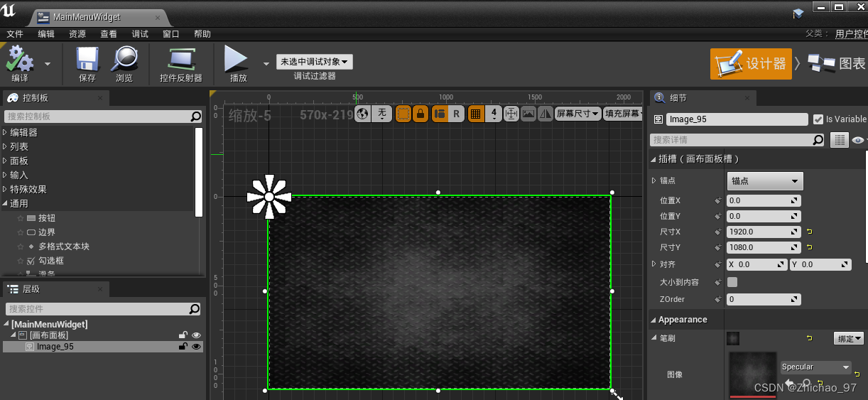Viewport: 868px width, 400px height.
Task: Click the 播放 (Play) button
Action: tap(237, 60)
